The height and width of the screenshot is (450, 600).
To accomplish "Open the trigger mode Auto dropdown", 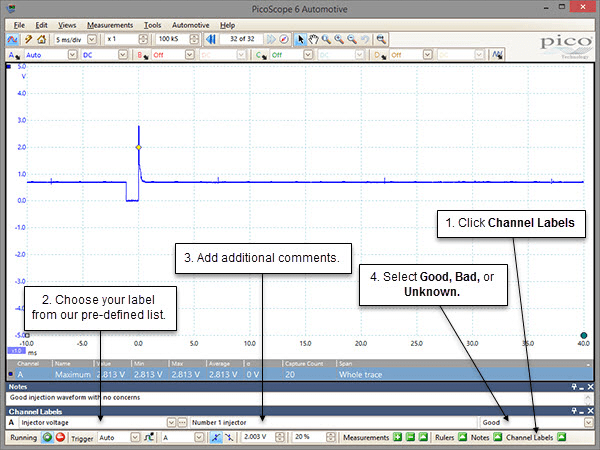I will pos(135,437).
